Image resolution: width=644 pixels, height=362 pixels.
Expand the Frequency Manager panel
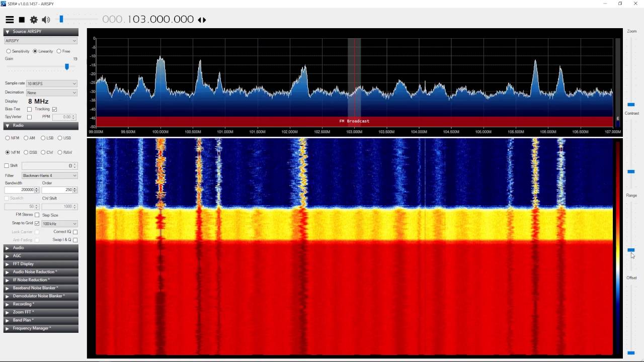pos(41,328)
